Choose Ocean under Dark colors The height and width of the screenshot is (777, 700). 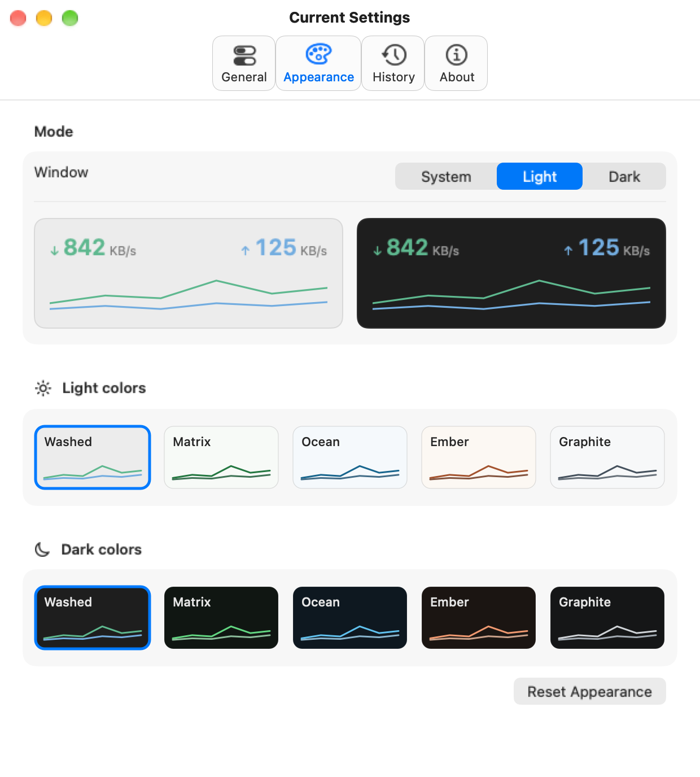pyautogui.click(x=350, y=618)
